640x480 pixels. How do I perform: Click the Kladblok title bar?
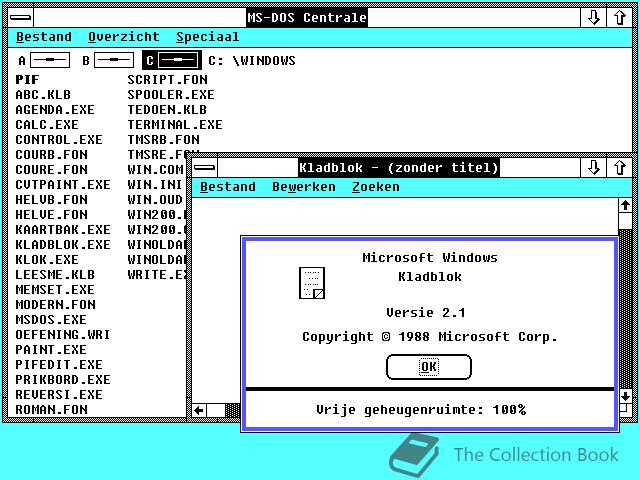coord(398,167)
